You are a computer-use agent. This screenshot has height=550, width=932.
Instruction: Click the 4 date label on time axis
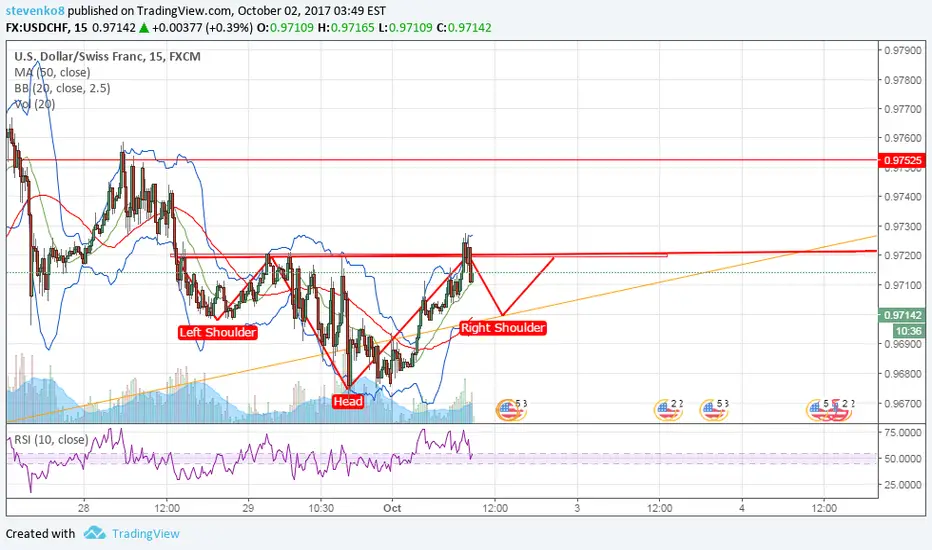coord(742,508)
